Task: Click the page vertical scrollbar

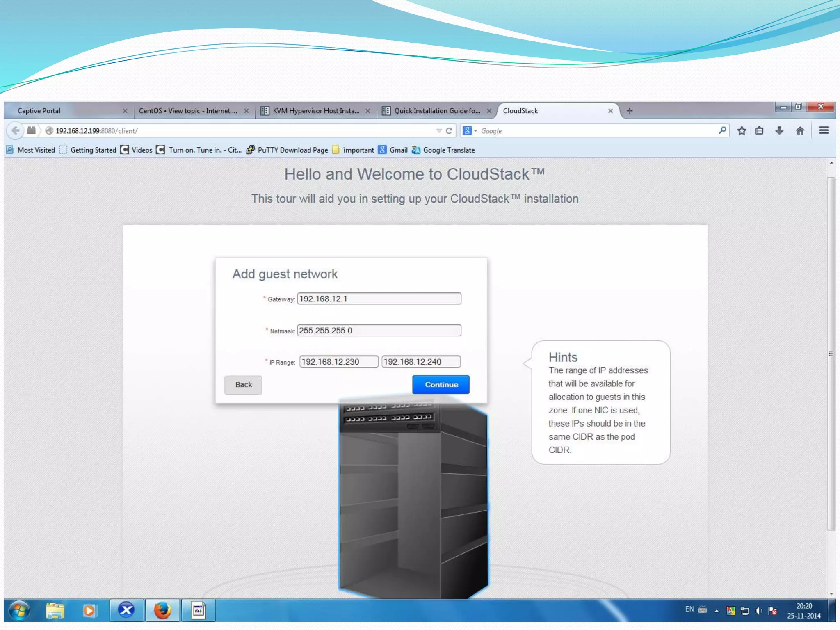Action: pyautogui.click(x=831, y=353)
